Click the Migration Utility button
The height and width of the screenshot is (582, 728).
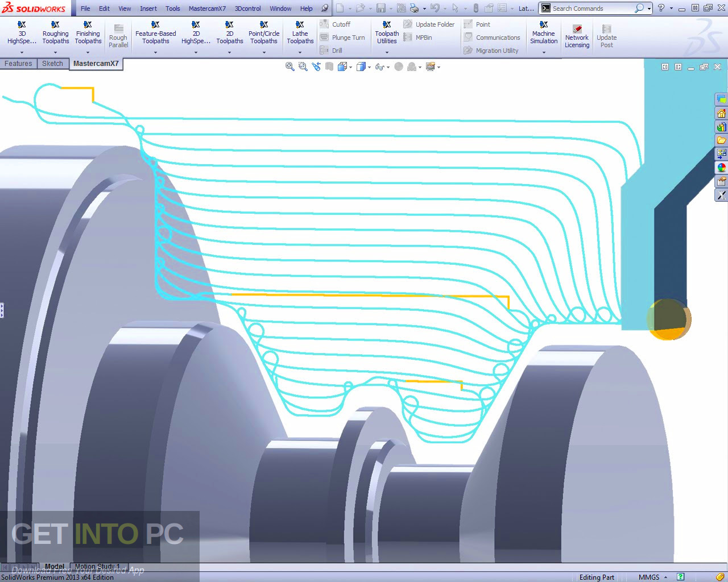[491, 51]
